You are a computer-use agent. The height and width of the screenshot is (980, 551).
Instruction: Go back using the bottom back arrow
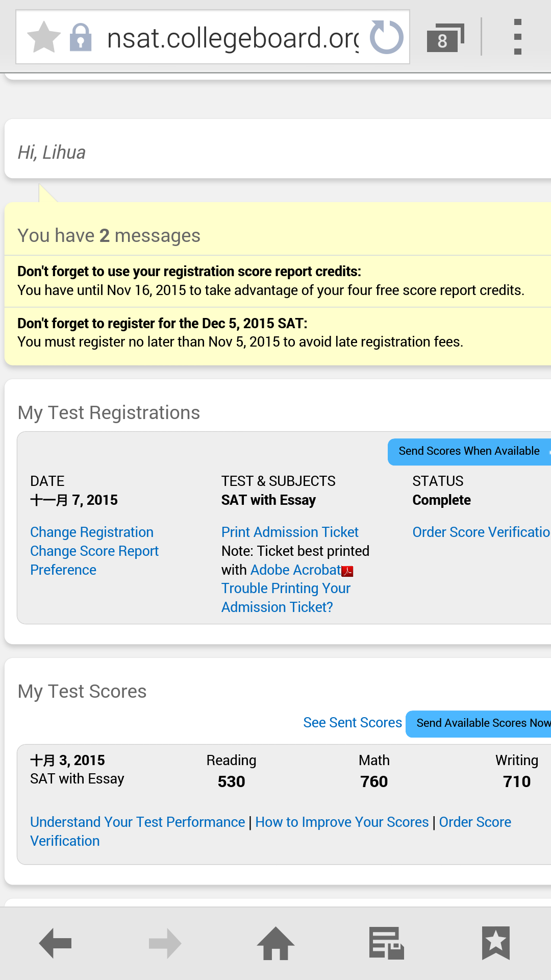pos(55,943)
